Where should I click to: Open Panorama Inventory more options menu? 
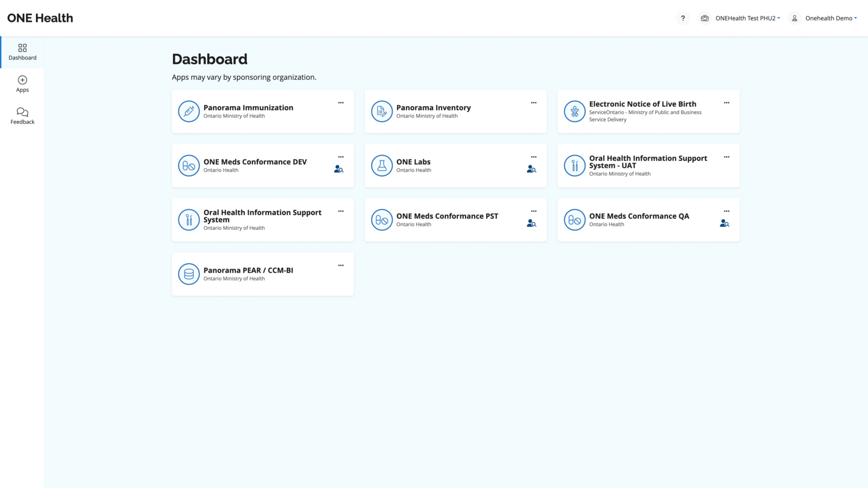[x=534, y=102]
